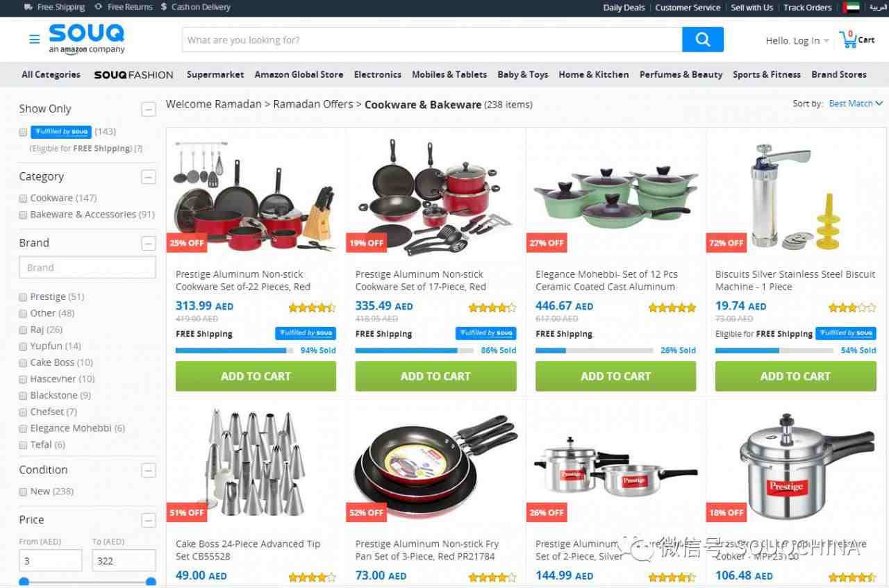
Task: Collapse the Category filter section
Action: tap(148, 177)
